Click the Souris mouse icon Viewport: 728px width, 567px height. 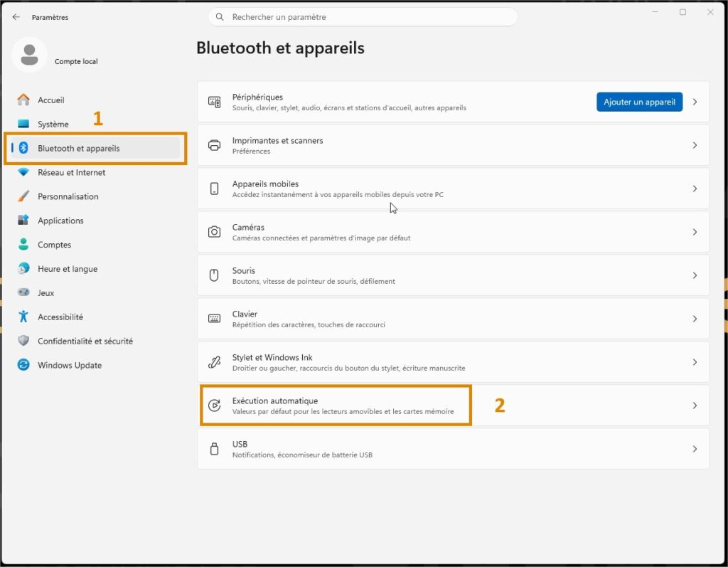(x=214, y=275)
